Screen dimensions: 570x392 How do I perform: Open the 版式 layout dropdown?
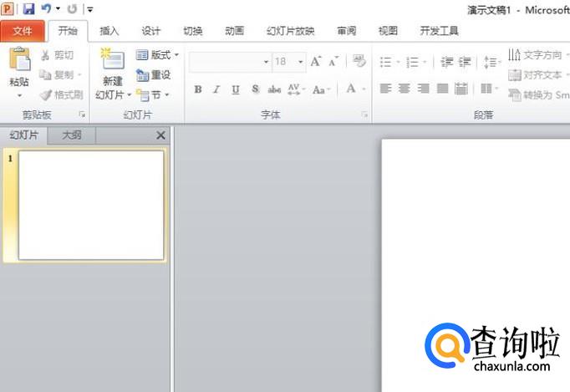tap(157, 55)
